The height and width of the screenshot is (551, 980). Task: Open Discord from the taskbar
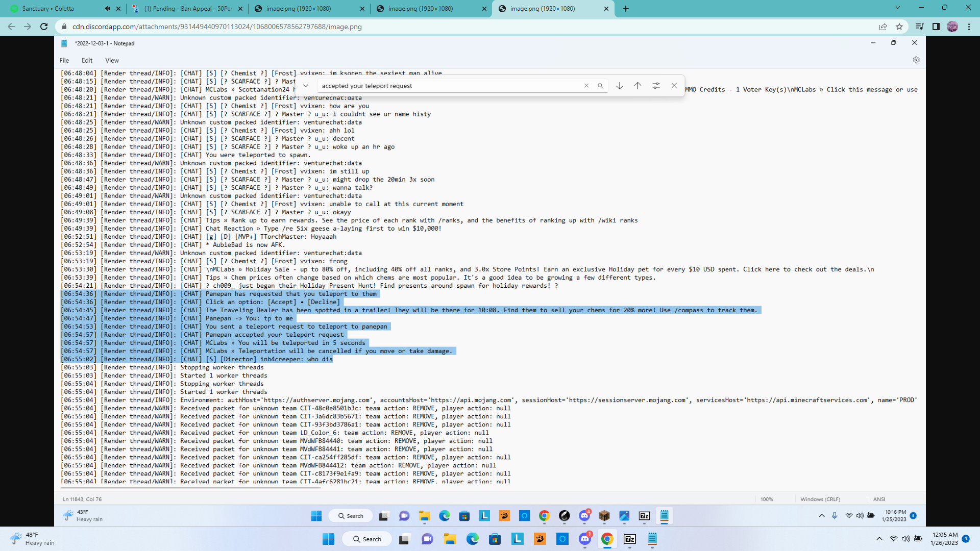coord(585,539)
